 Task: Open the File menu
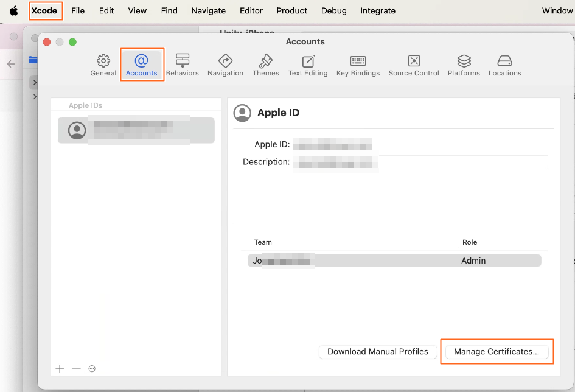(78, 10)
